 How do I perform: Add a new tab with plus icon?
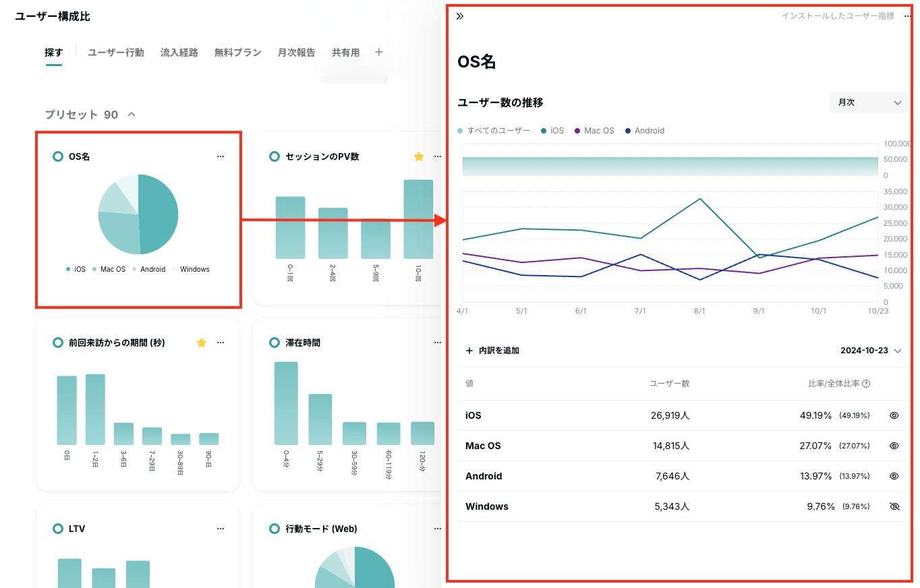click(379, 52)
